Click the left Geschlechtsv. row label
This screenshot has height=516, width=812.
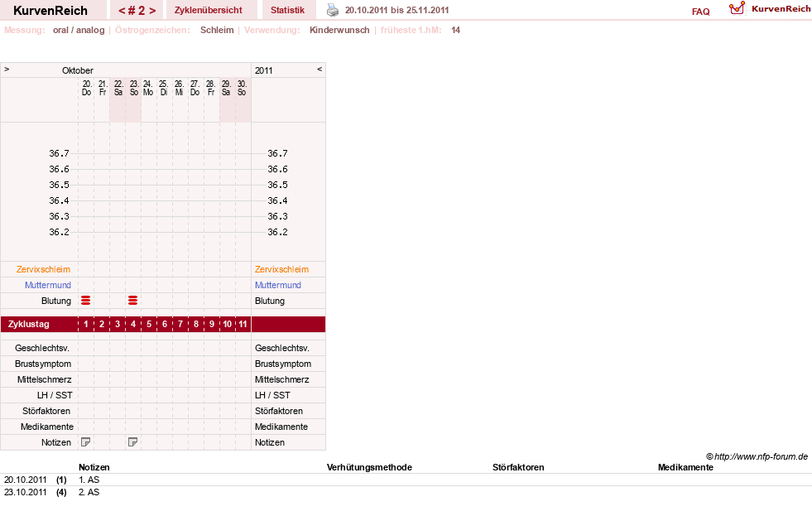click(x=42, y=348)
